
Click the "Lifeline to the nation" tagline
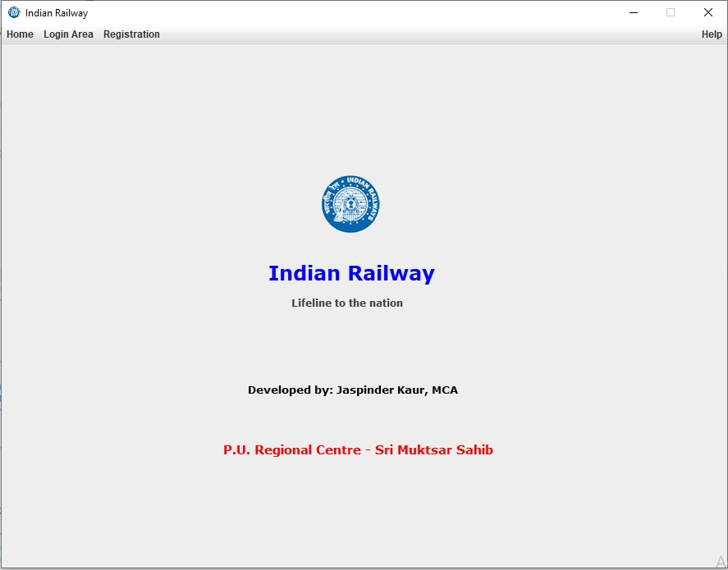pos(347,303)
